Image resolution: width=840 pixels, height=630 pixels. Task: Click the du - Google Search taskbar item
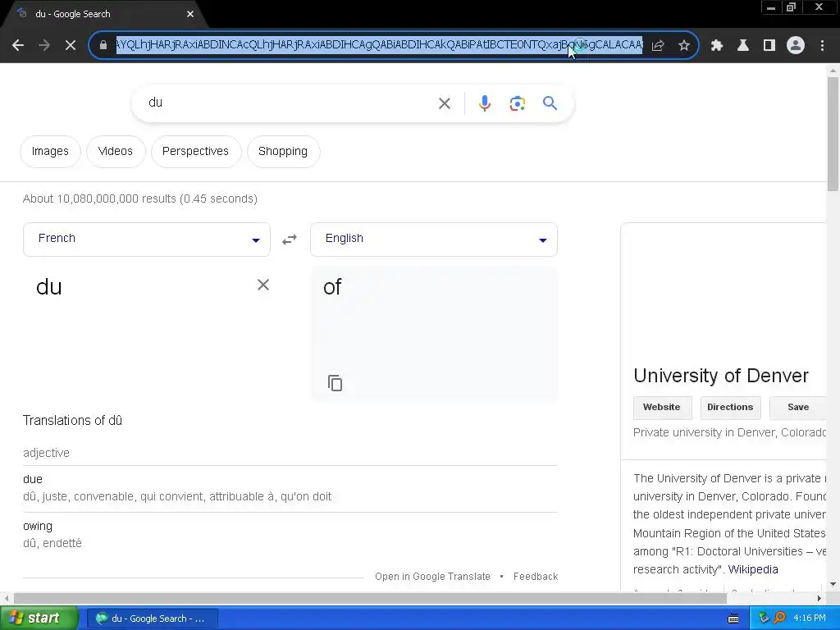(x=152, y=619)
